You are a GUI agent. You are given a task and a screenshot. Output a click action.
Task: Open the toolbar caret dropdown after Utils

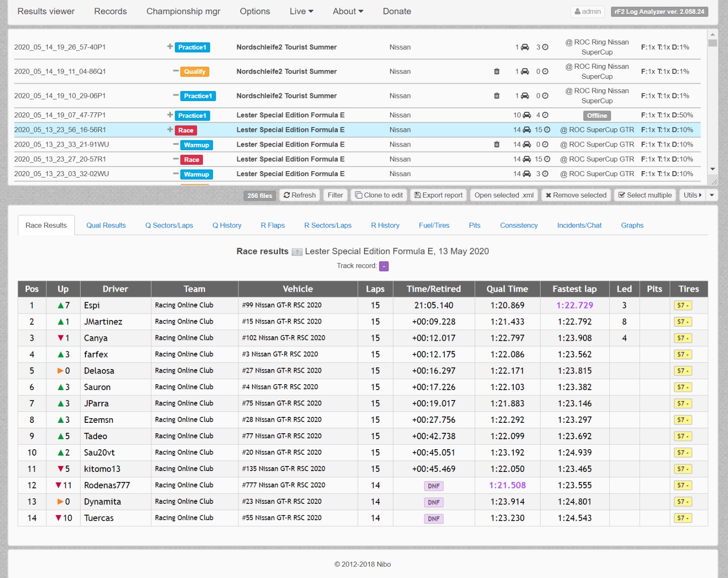[712, 195]
